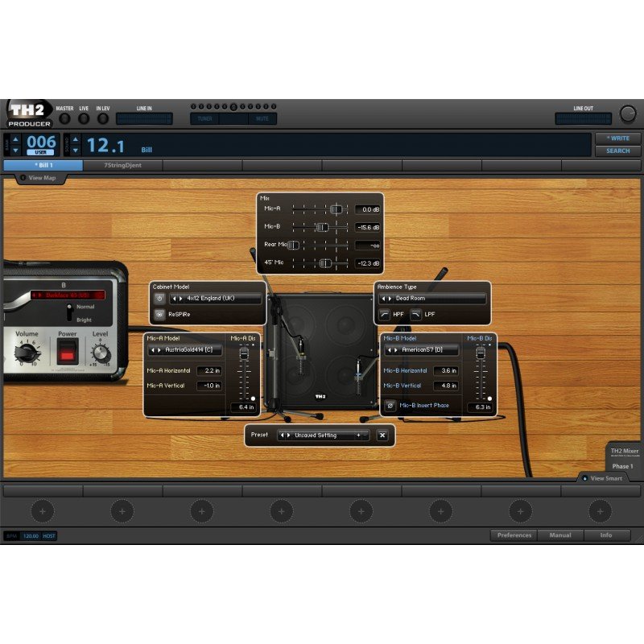Viewport: 644px width, 644px height.
Task: Click the IN LEV knob
Action: 103,118
